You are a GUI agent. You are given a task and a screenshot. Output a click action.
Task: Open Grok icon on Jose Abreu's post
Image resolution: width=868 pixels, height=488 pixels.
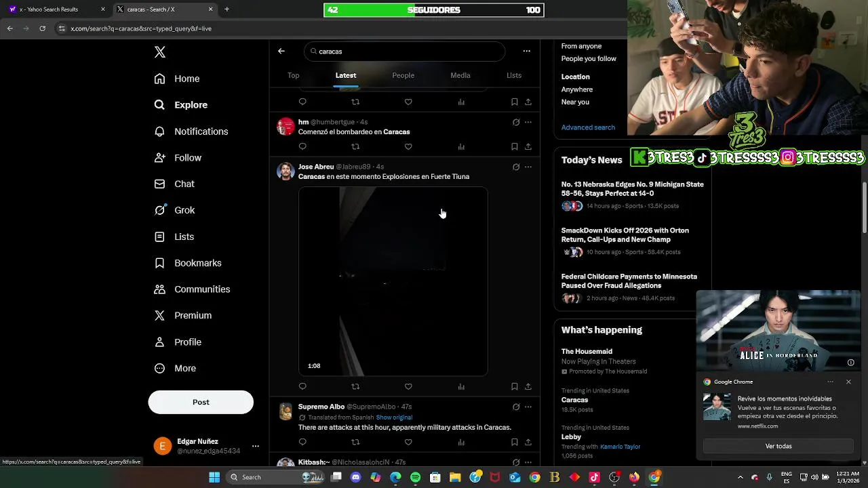[516, 167]
